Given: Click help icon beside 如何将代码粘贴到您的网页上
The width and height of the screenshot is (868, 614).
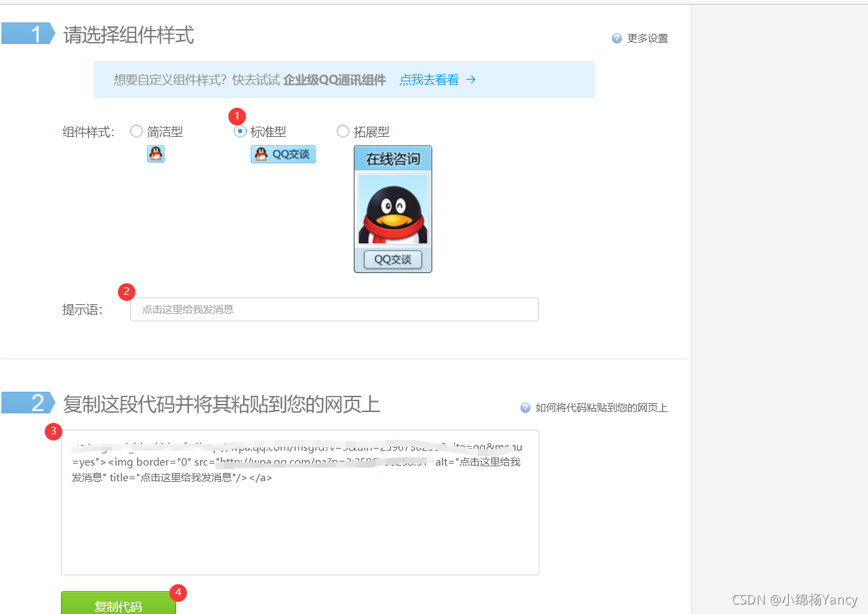Looking at the screenshot, I should (x=525, y=408).
